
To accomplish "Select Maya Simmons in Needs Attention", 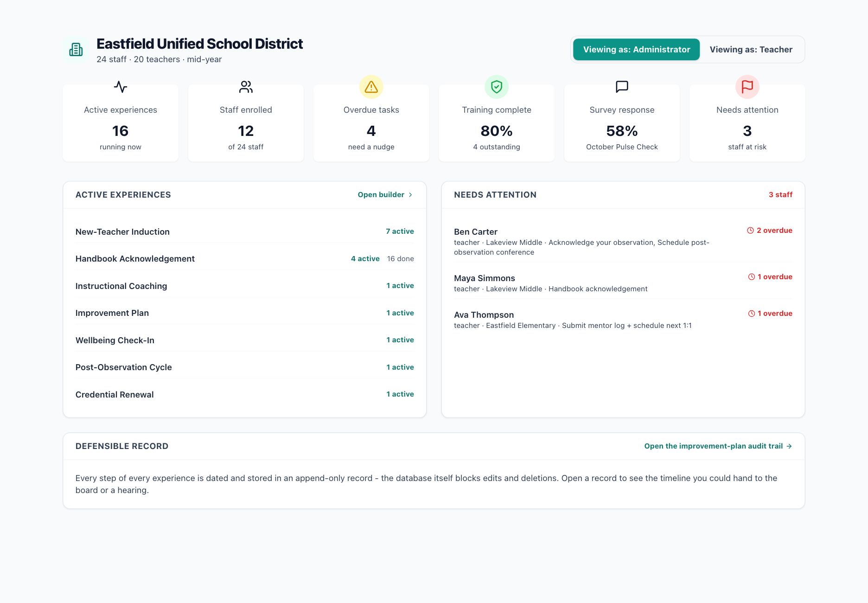I will coord(623,283).
